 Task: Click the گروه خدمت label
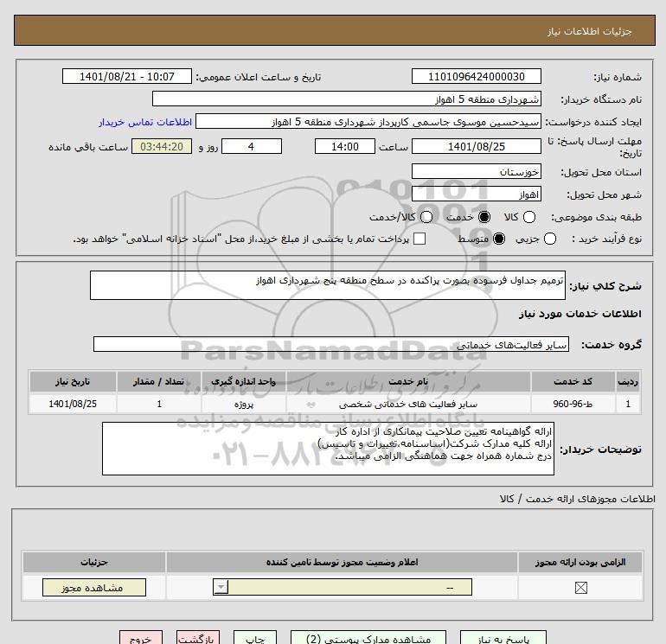tap(612, 345)
